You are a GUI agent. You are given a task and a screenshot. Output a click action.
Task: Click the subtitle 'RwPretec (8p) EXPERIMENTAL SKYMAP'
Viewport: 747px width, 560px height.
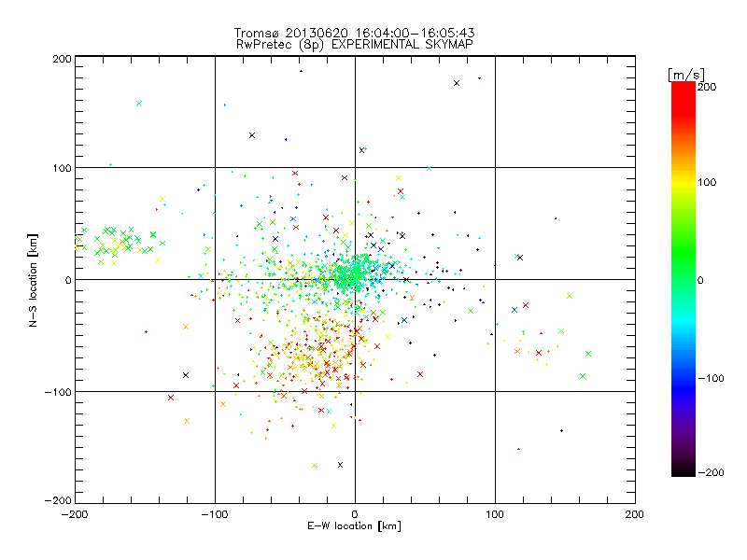355,45
